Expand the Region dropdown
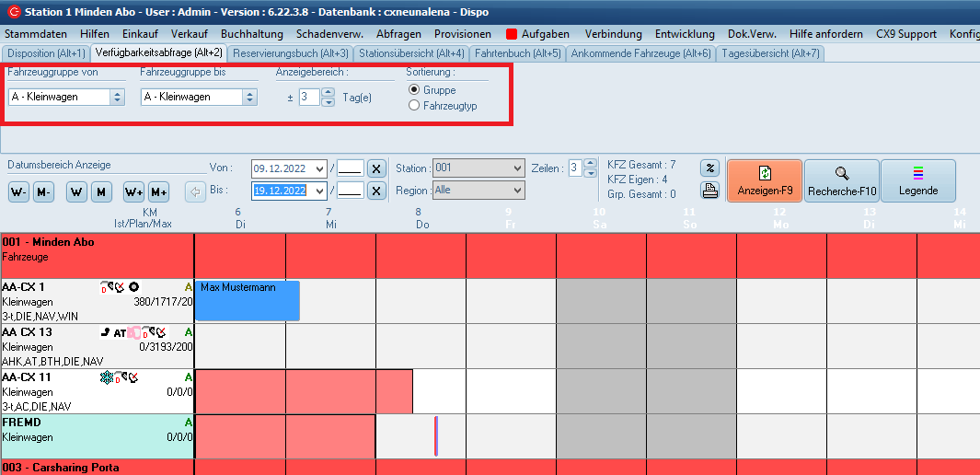This screenshot has height=475, width=980. pos(516,191)
